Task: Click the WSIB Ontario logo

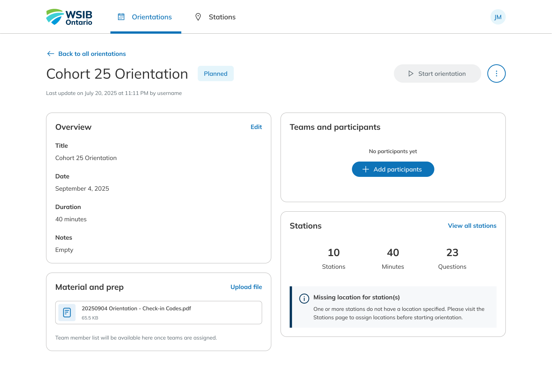Action: coord(69,17)
